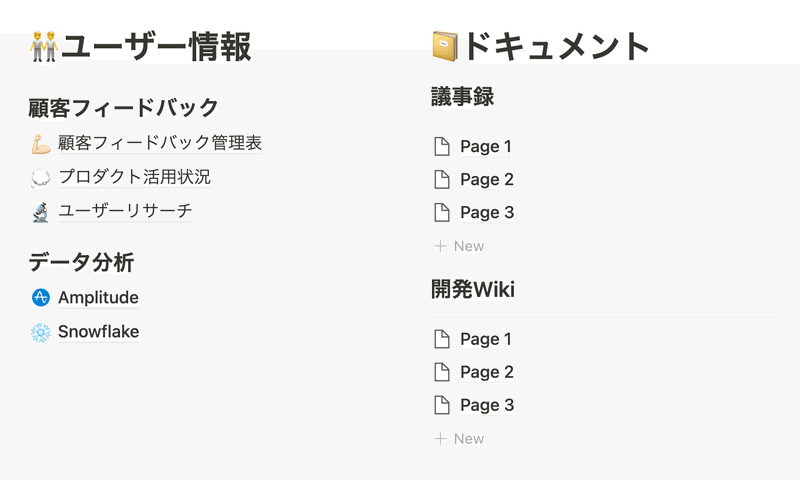Open the Amplitude link
This screenshot has width=800, height=480.
tap(98, 297)
